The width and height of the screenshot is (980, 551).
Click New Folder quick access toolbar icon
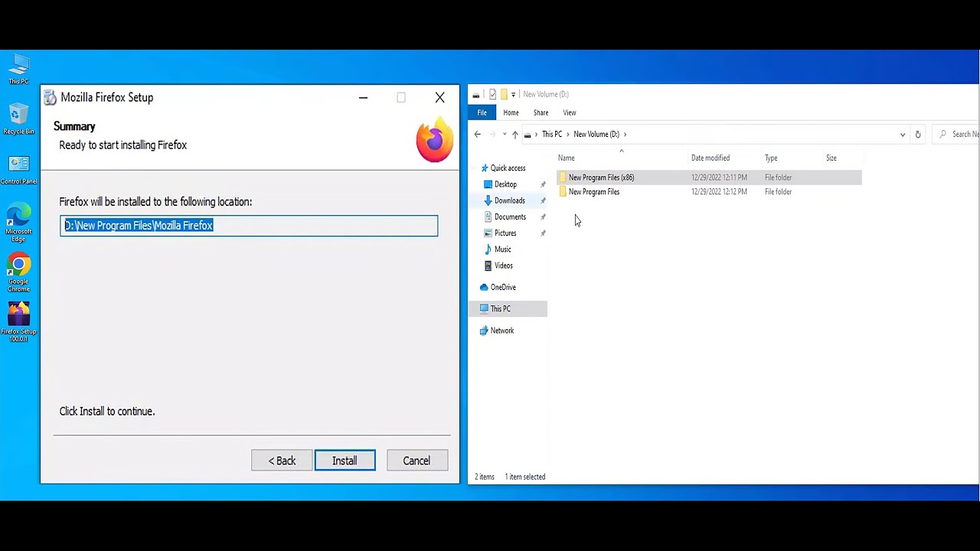(504, 94)
